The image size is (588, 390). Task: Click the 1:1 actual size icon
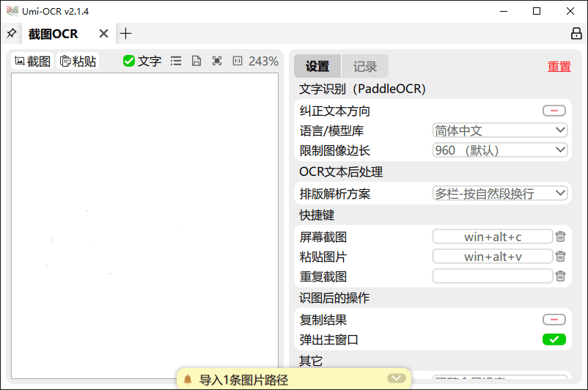coord(238,61)
